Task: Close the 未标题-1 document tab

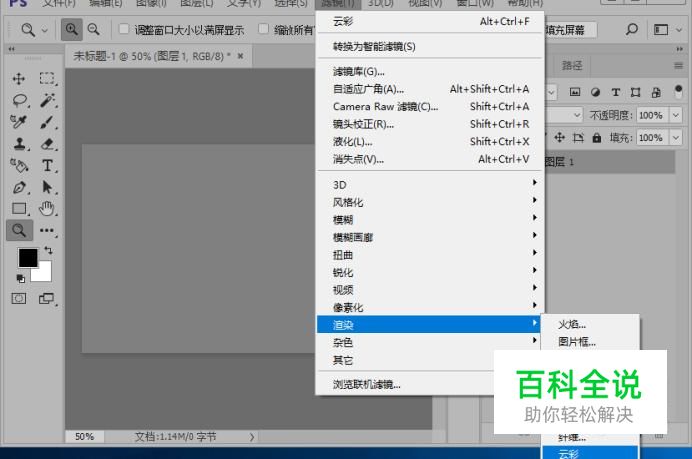Action: point(241,56)
